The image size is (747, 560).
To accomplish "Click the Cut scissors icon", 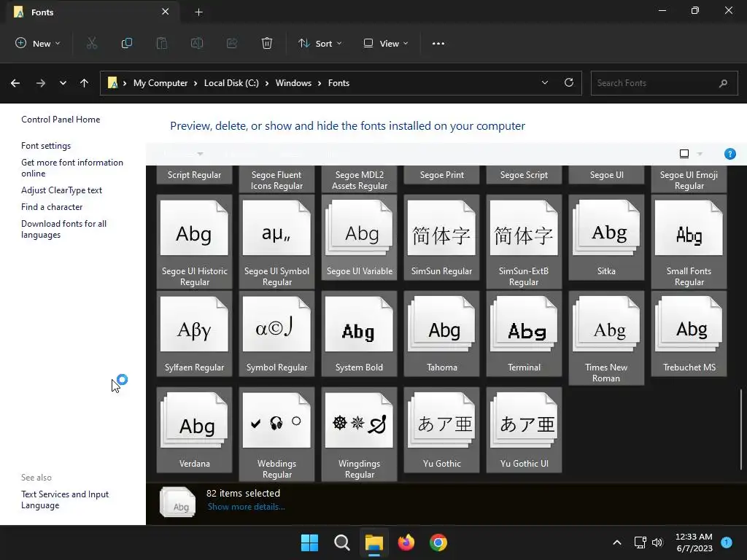I will 92,43.
